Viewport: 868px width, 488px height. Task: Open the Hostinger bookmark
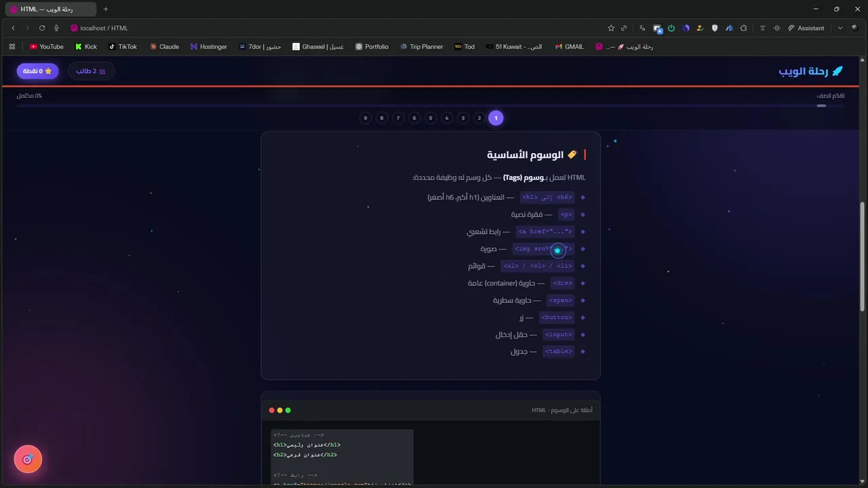[209, 47]
